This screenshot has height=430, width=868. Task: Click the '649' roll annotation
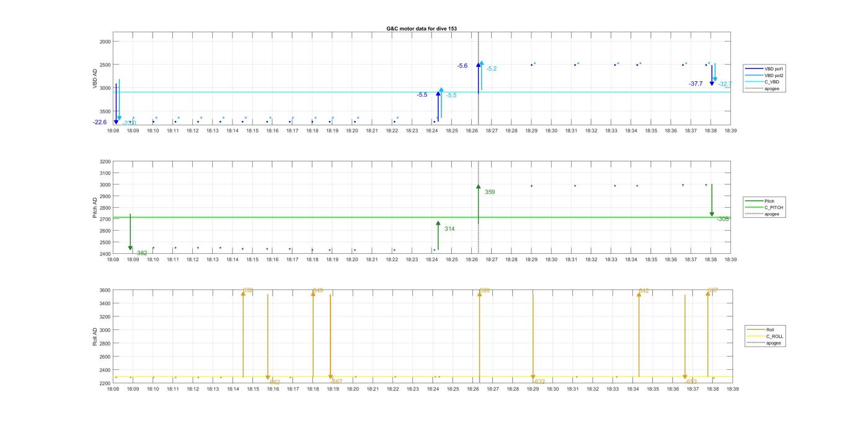[318, 290]
